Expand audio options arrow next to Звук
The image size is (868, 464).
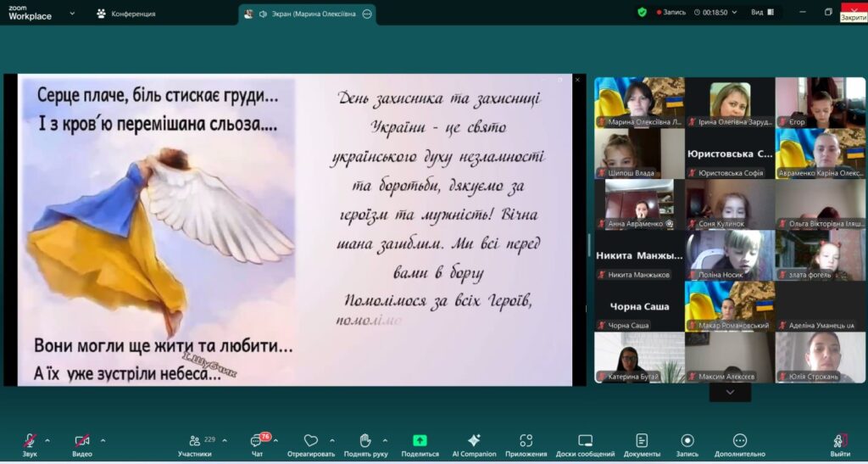click(47, 440)
